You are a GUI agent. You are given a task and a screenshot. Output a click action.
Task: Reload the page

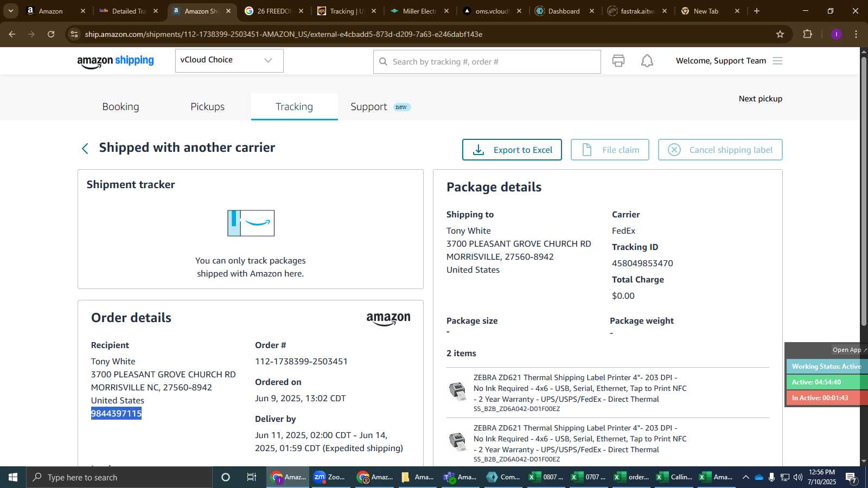point(51,34)
